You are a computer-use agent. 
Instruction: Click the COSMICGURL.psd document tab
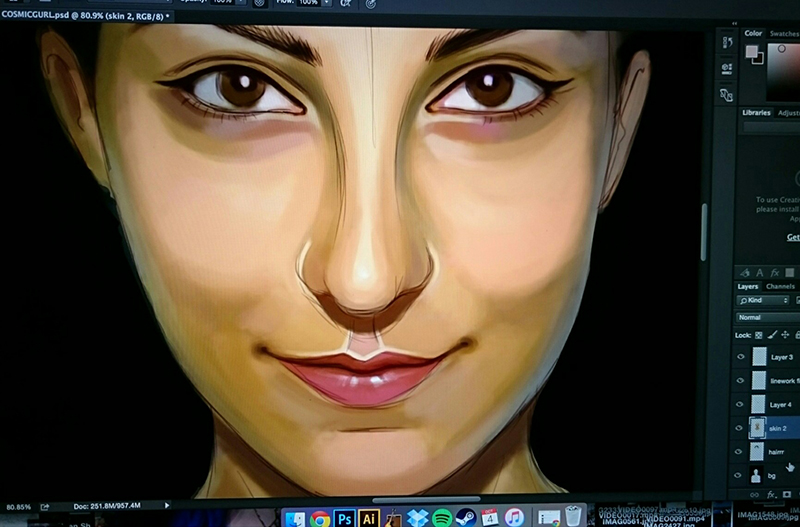coord(86,16)
